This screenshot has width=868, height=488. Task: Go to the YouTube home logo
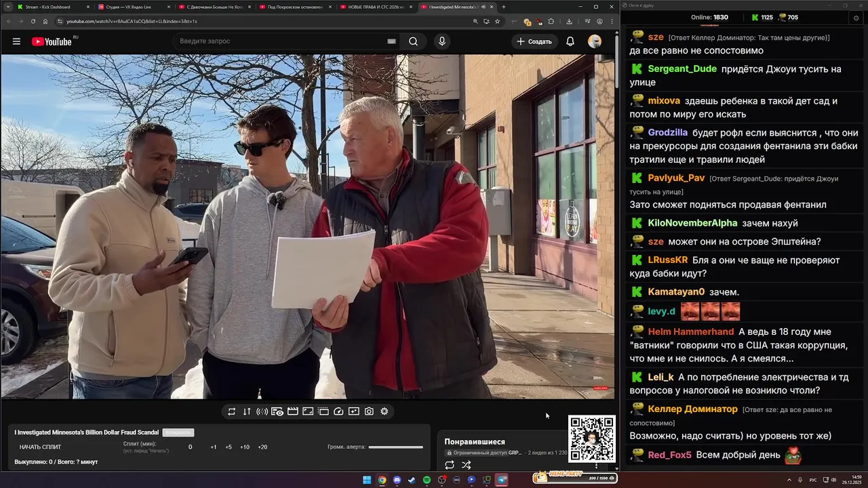(x=52, y=41)
